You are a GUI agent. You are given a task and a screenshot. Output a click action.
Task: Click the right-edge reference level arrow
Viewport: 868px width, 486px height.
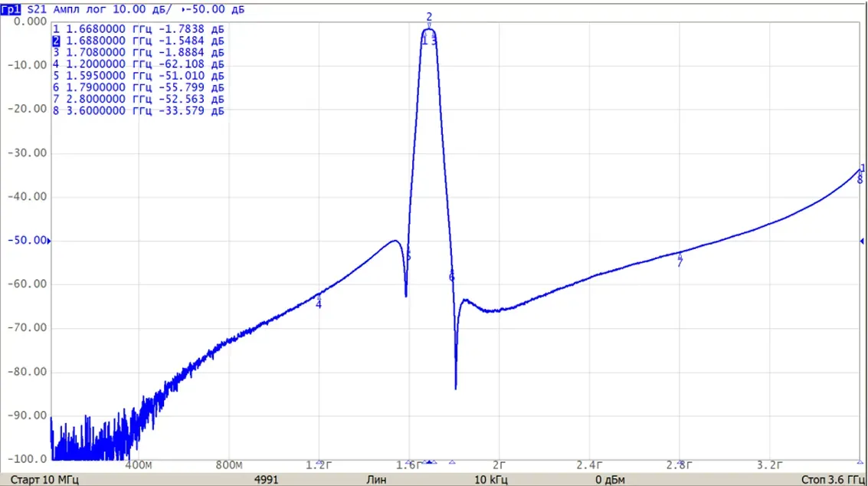click(861, 241)
